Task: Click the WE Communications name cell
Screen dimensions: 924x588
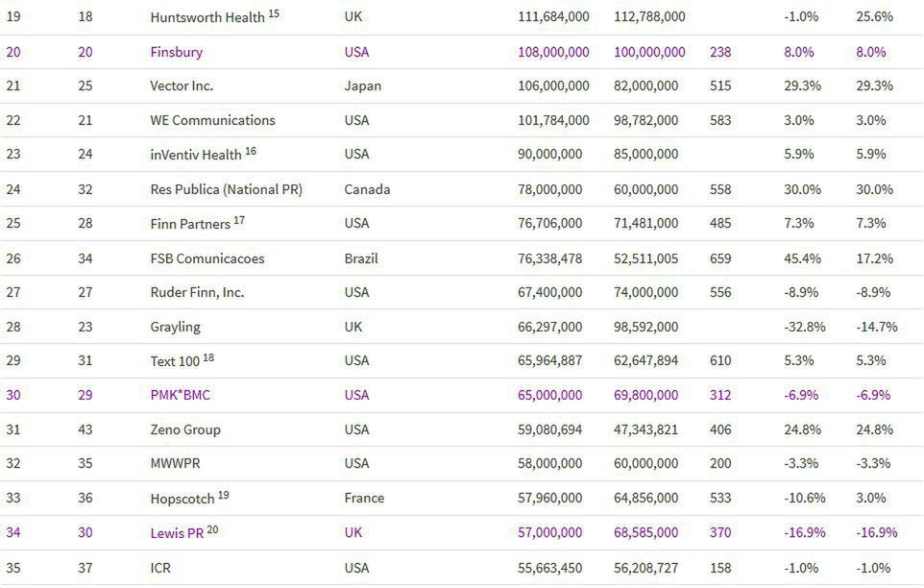Action: coord(212,120)
